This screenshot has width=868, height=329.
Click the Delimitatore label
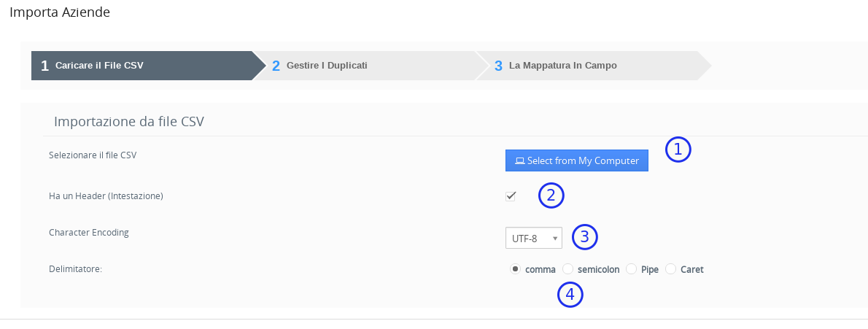75,269
